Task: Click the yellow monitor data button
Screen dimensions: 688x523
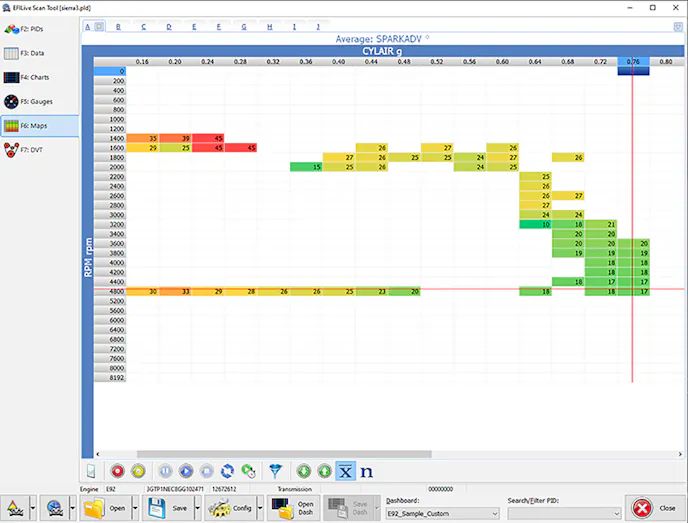Action: click(x=139, y=470)
